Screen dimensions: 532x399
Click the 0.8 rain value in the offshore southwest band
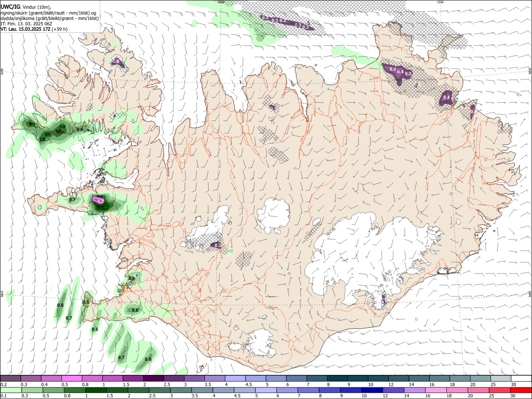coord(60,305)
